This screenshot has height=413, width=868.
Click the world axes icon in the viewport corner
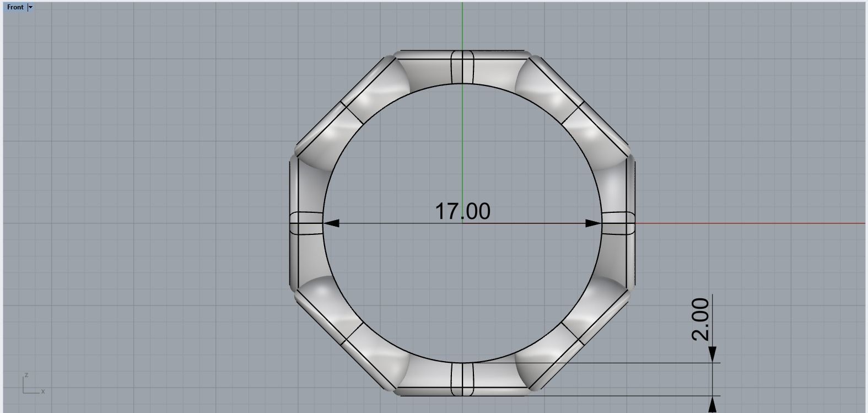[x=34, y=384]
